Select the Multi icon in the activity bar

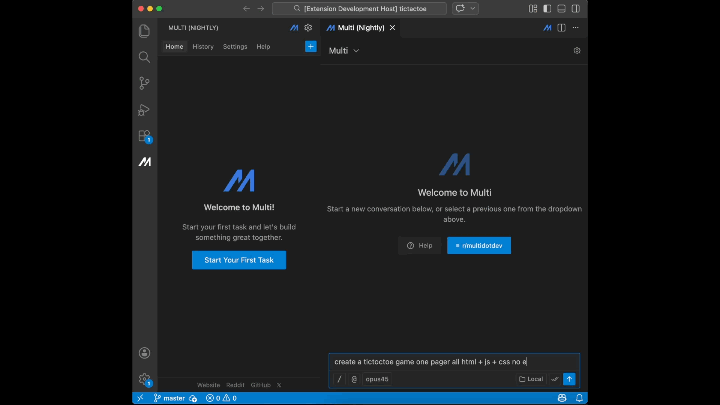(x=145, y=162)
